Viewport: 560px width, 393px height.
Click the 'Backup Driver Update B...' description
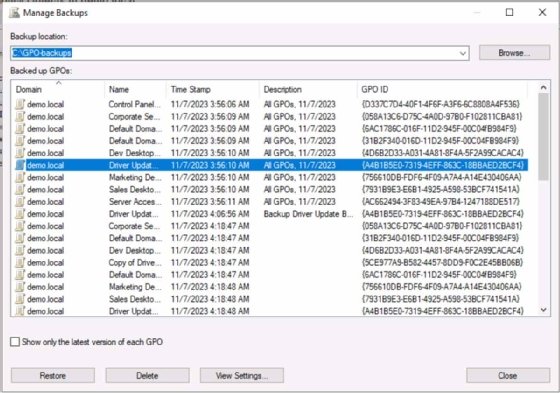(x=308, y=214)
